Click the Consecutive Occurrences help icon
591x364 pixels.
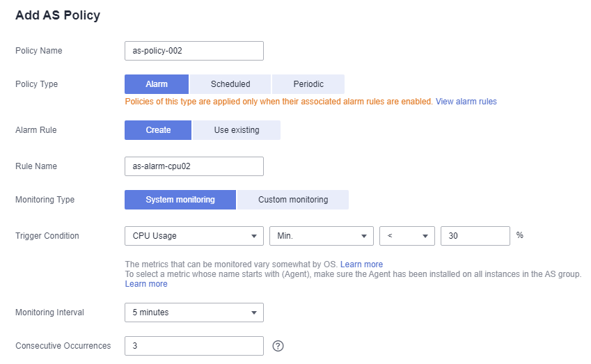point(278,346)
